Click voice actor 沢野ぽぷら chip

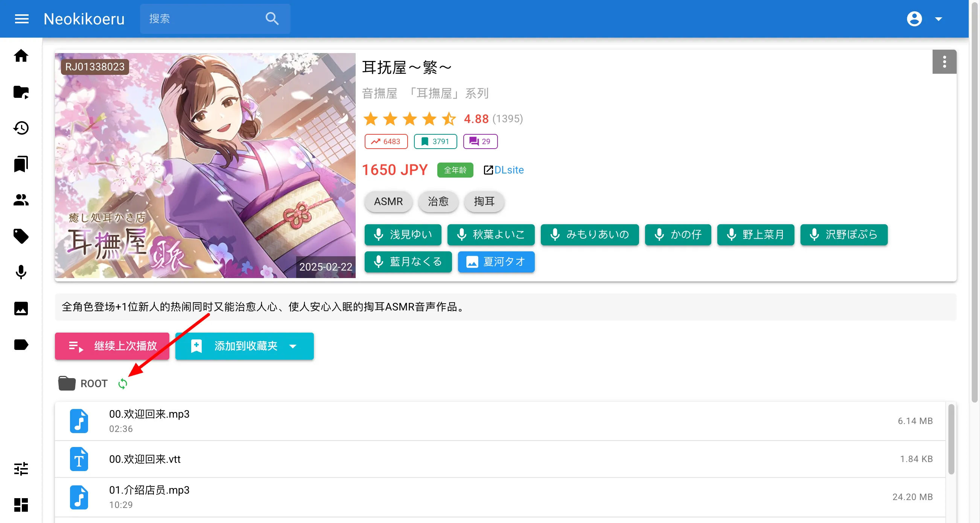(844, 235)
